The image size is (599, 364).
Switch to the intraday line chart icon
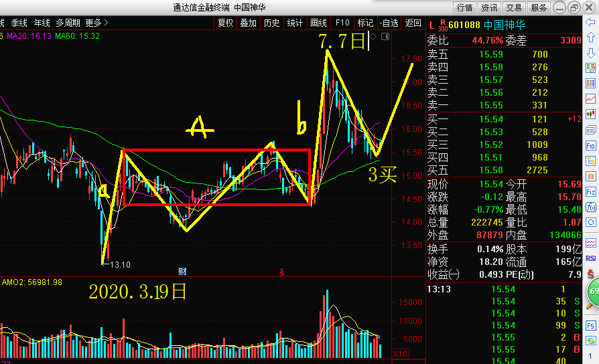tap(590, 99)
